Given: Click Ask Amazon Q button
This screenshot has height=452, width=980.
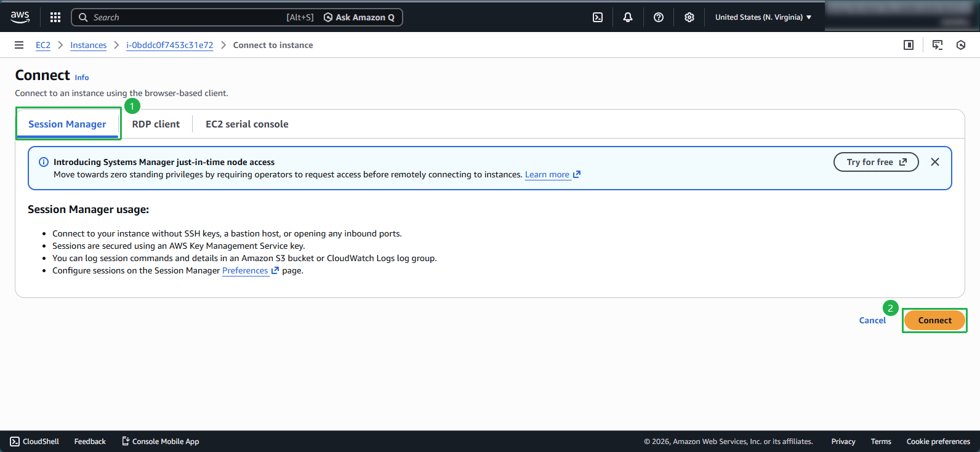Looking at the screenshot, I should pos(359,17).
